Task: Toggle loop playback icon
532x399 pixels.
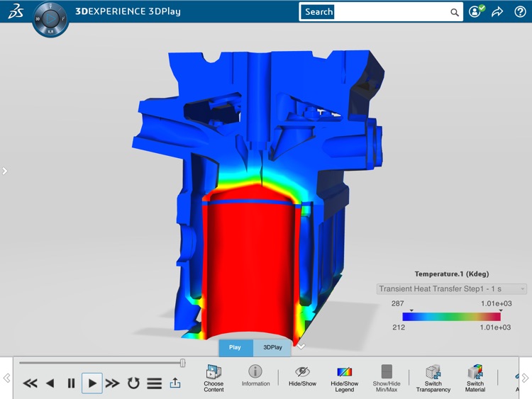Action: pyautogui.click(x=133, y=383)
